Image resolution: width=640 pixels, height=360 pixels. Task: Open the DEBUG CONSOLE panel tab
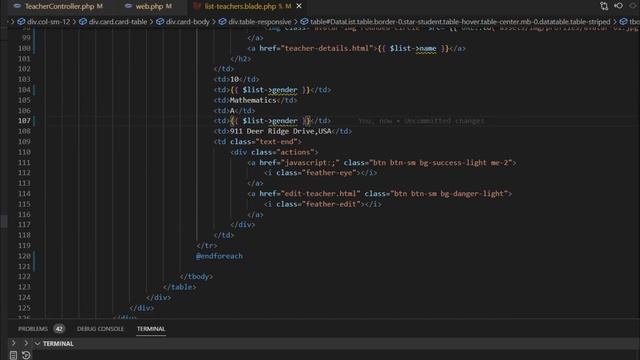pyautogui.click(x=100, y=329)
